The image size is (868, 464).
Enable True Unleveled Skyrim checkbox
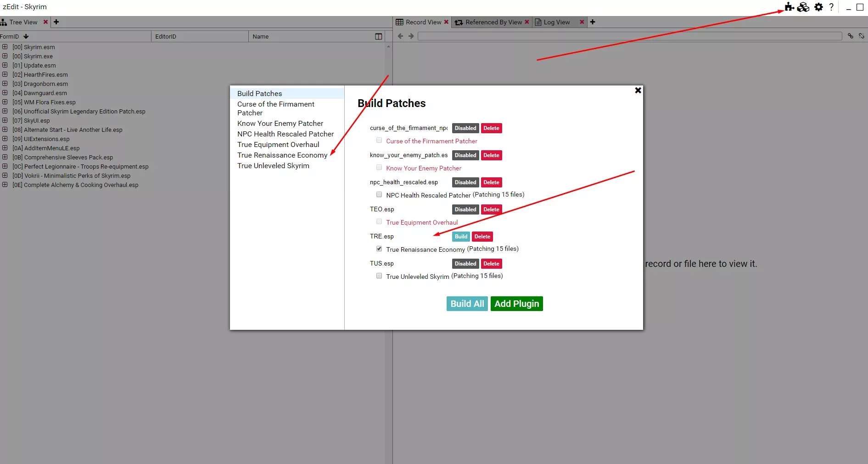[x=379, y=276]
